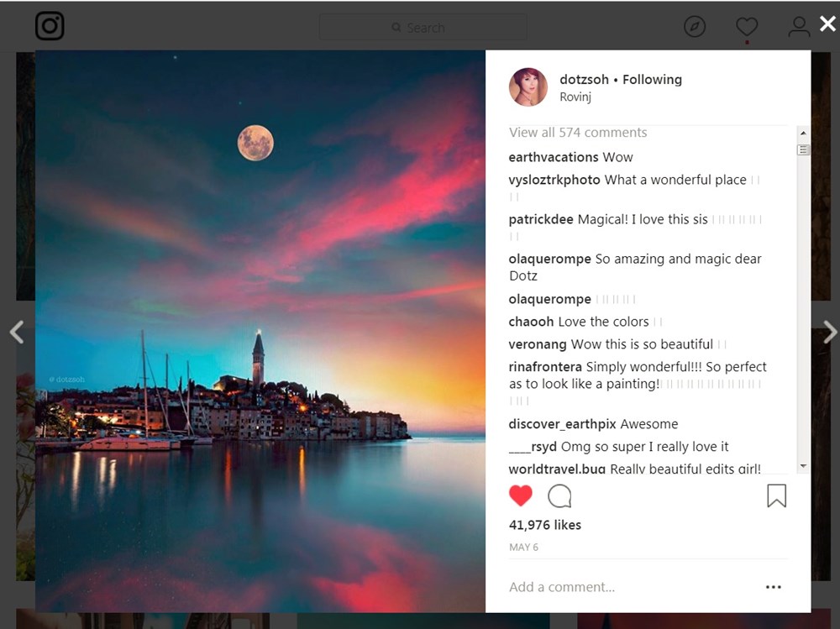Viewport: 840px width, 629px height.
Task: Close the post with the X icon
Action: click(827, 24)
